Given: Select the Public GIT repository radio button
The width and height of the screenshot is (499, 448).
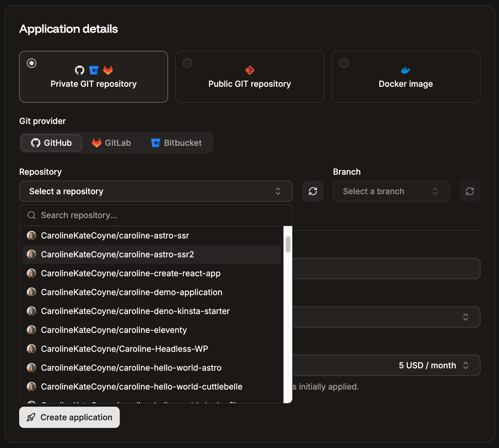Looking at the screenshot, I should point(188,63).
